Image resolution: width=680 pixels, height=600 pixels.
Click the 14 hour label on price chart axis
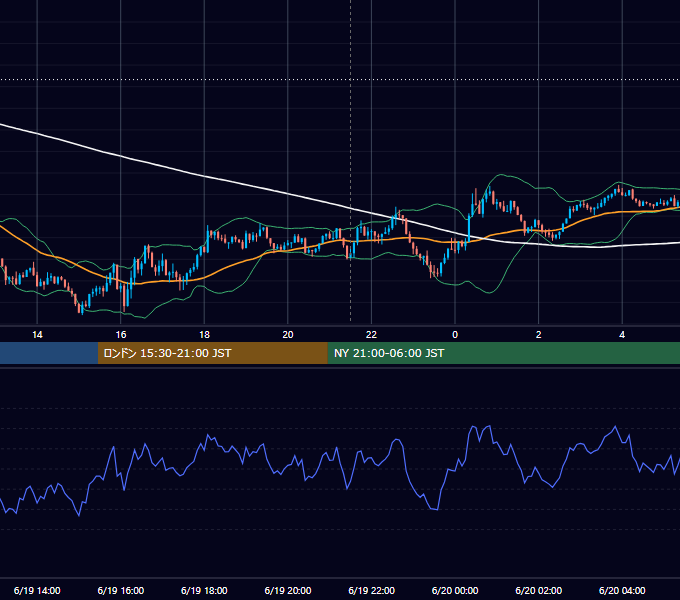(37, 335)
